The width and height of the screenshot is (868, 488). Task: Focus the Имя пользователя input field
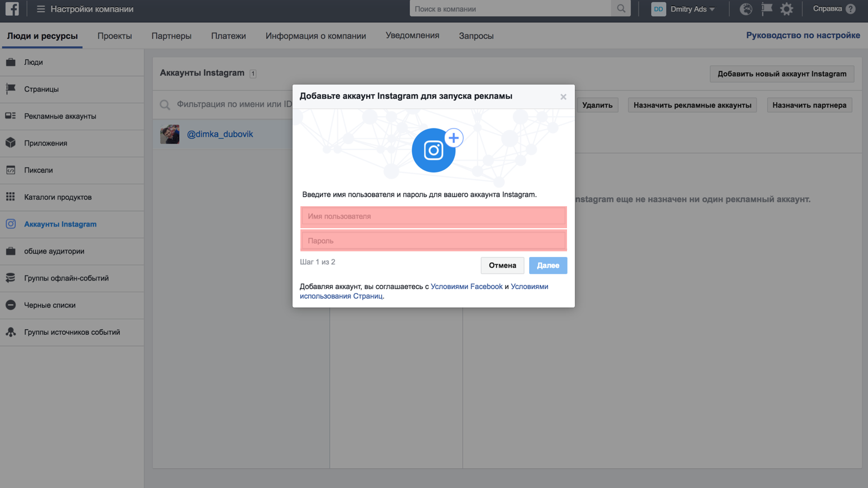(433, 216)
